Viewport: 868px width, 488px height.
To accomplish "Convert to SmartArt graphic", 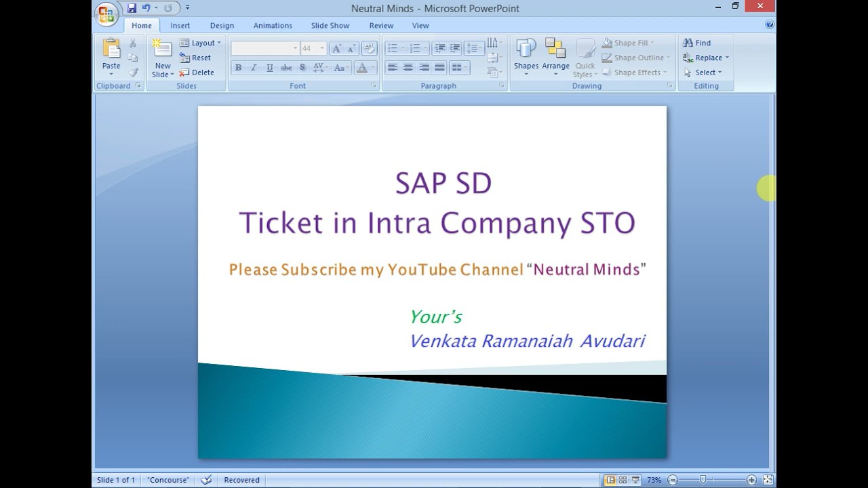I will pyautogui.click(x=494, y=72).
